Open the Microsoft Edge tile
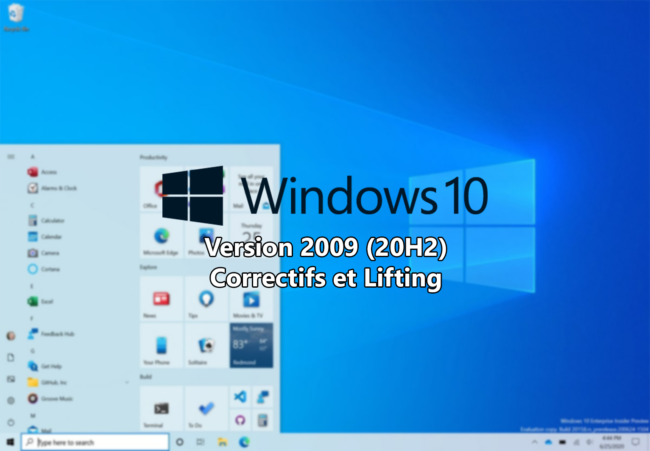The width and height of the screenshot is (650, 451). coord(161,237)
